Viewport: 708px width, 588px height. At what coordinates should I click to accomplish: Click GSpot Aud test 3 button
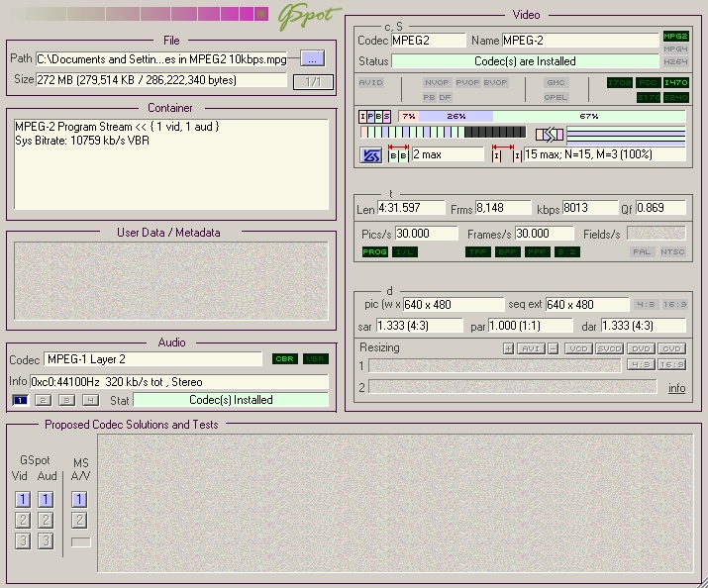(x=46, y=541)
